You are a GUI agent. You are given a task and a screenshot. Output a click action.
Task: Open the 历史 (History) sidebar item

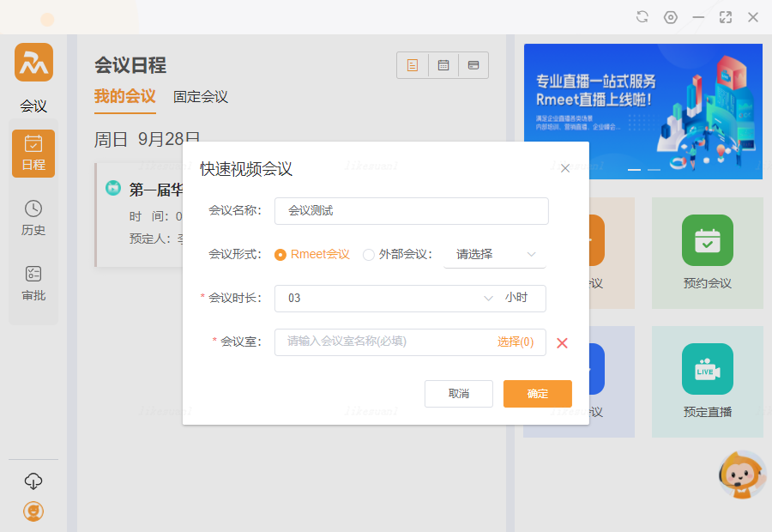(33, 217)
